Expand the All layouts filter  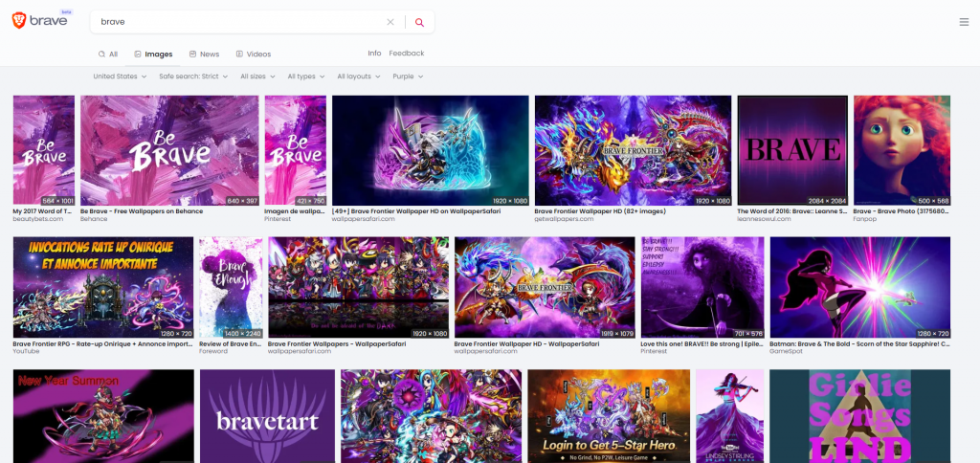coord(359,77)
